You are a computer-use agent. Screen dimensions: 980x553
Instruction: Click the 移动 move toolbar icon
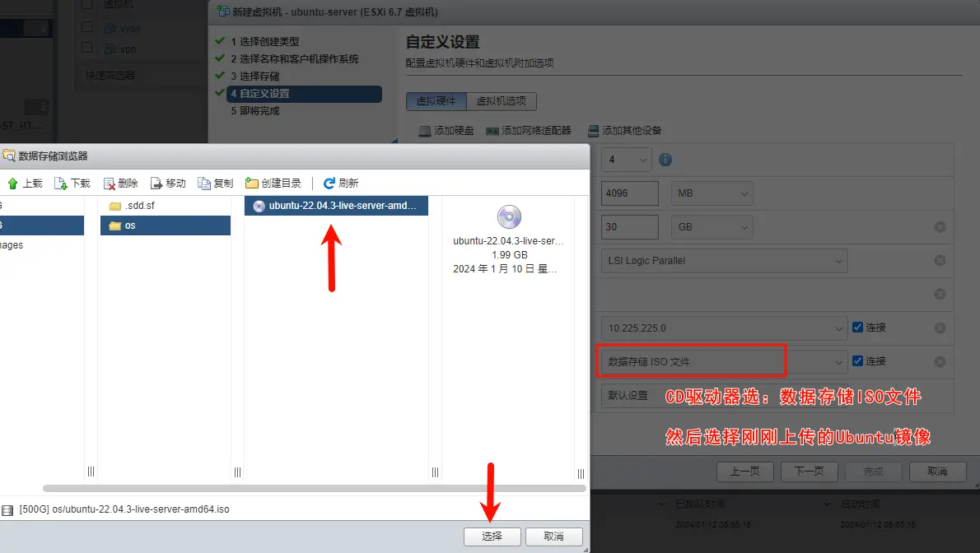point(156,183)
